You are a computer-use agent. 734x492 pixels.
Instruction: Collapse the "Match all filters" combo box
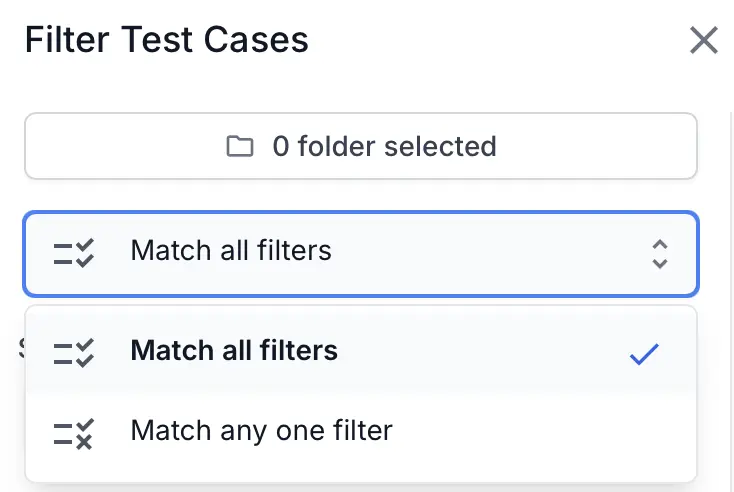(x=360, y=253)
